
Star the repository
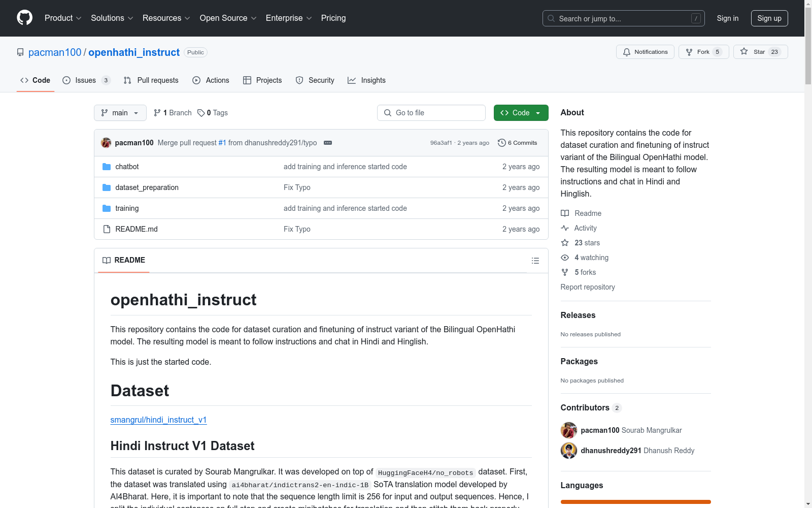[760, 52]
